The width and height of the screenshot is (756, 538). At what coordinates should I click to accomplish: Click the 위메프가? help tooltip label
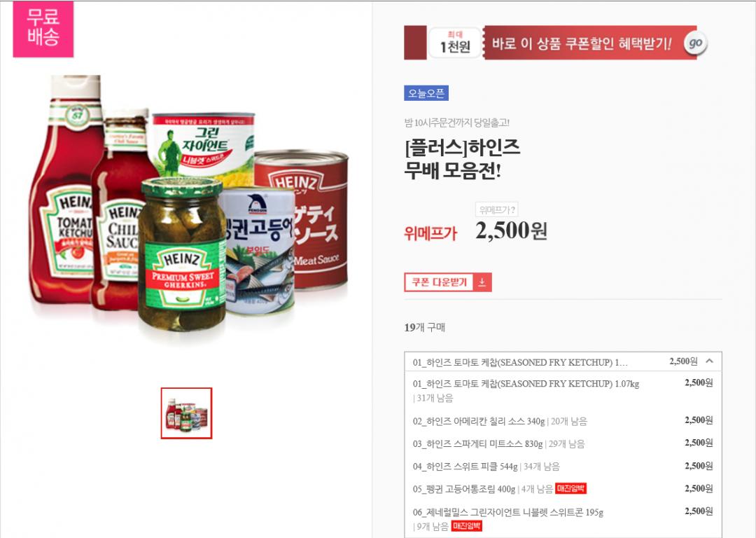(496, 209)
